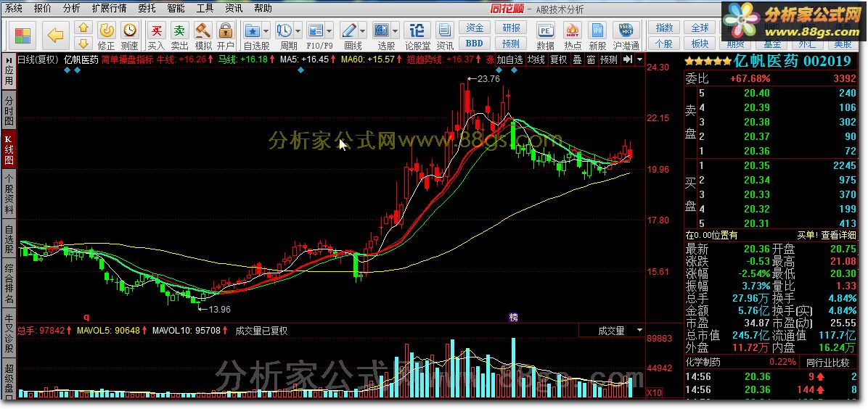The height and width of the screenshot is (409, 868).
Task: Click the 榜 marker on chart
Action: tap(514, 317)
